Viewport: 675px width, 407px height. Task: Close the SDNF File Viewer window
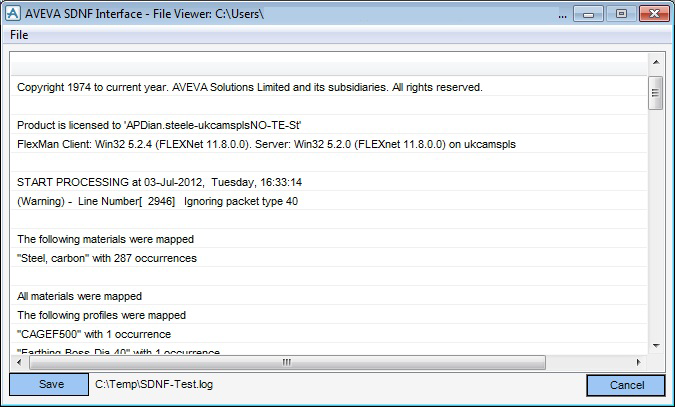[x=654, y=14]
